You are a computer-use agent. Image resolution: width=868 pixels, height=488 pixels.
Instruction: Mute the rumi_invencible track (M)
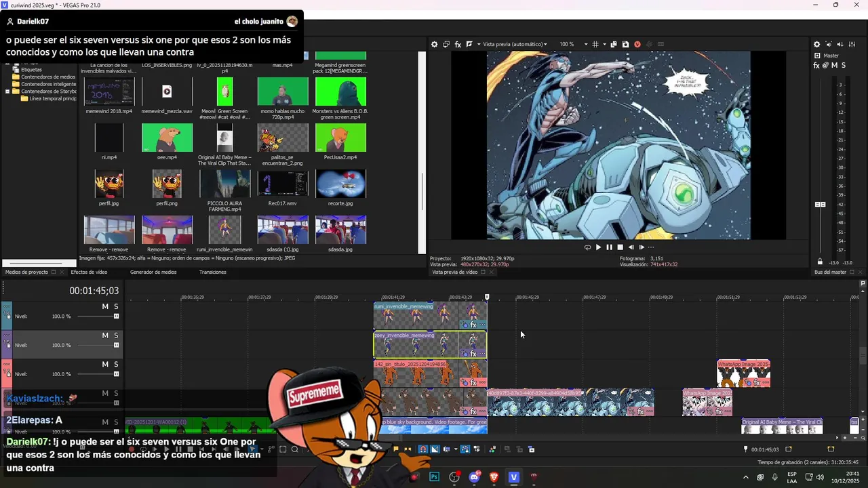tap(105, 307)
